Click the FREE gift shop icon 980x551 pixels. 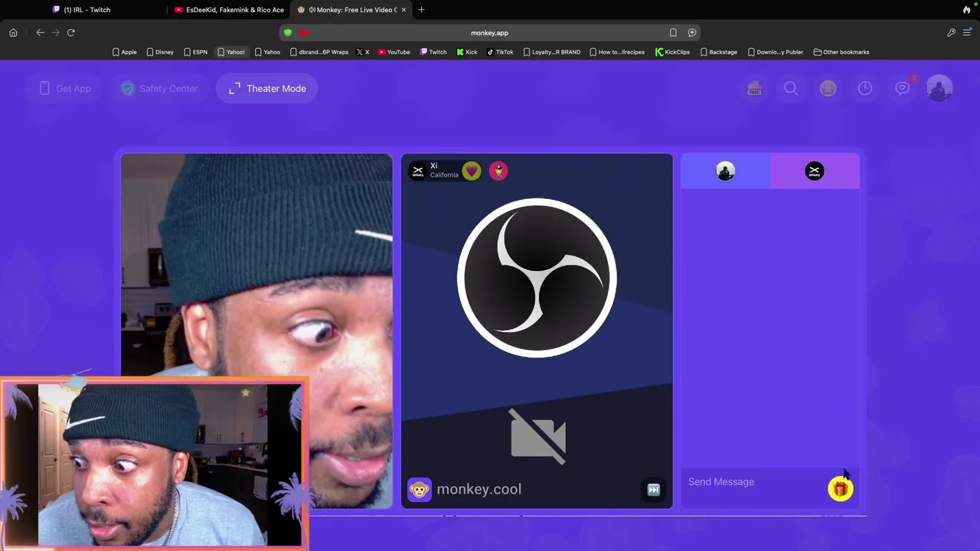tap(754, 89)
